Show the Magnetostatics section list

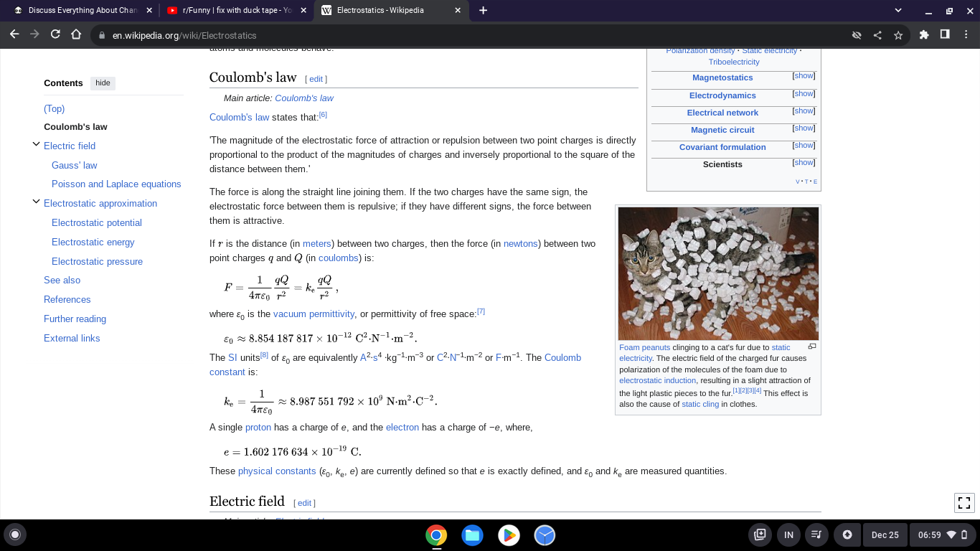point(804,76)
